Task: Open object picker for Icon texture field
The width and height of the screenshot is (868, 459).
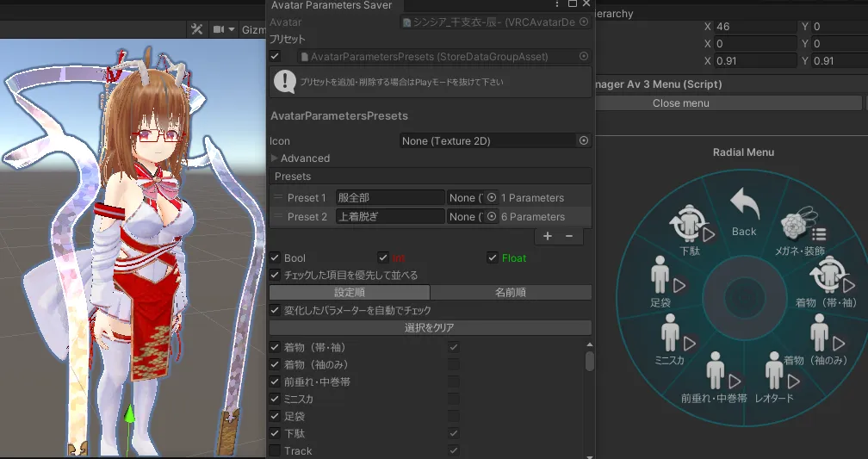Action: (584, 140)
